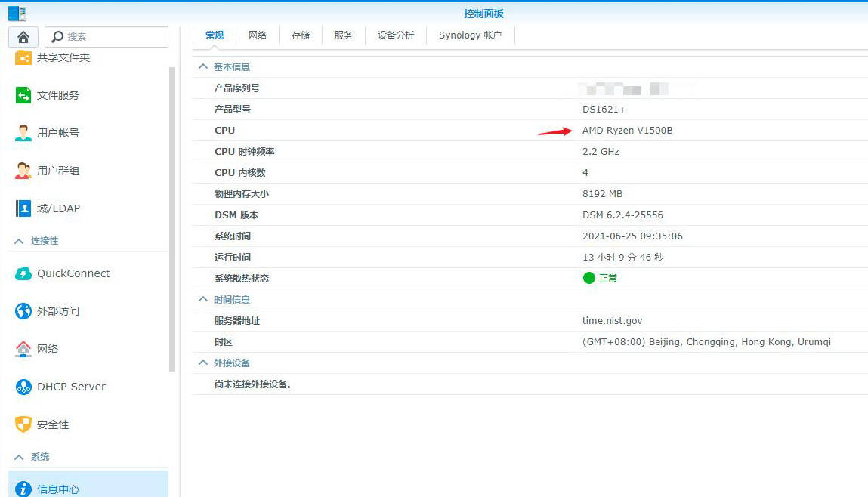Open the User Account (用户帐号) icon
This screenshot has width=868, height=497.
click(x=23, y=133)
